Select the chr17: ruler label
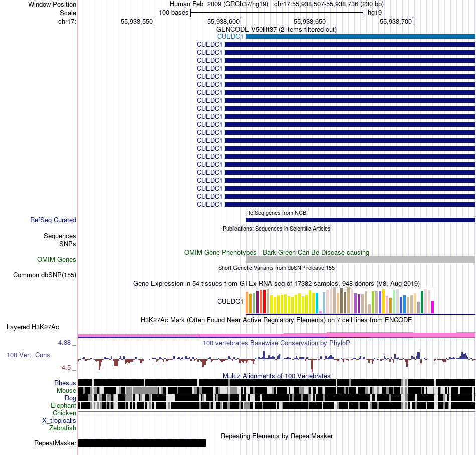Screen dimensions: 476x455 click(x=67, y=21)
